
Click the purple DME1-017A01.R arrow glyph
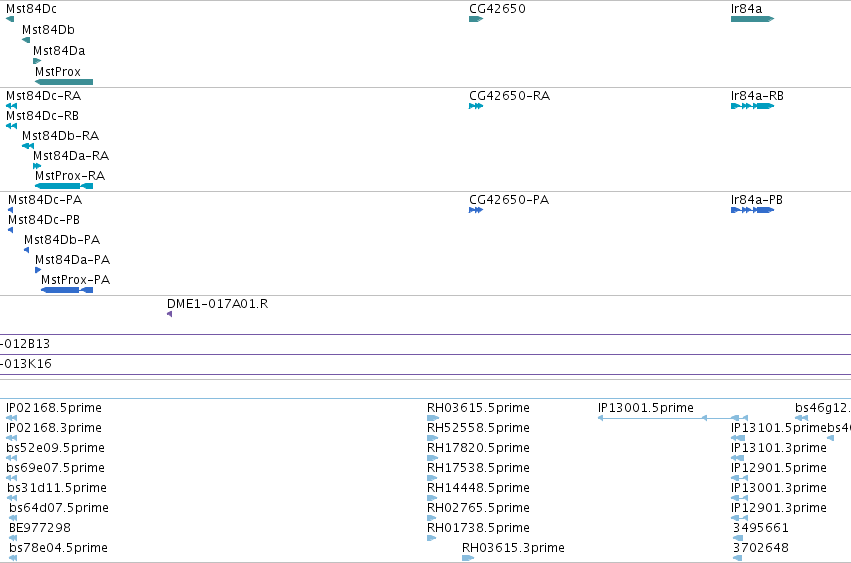(170, 314)
